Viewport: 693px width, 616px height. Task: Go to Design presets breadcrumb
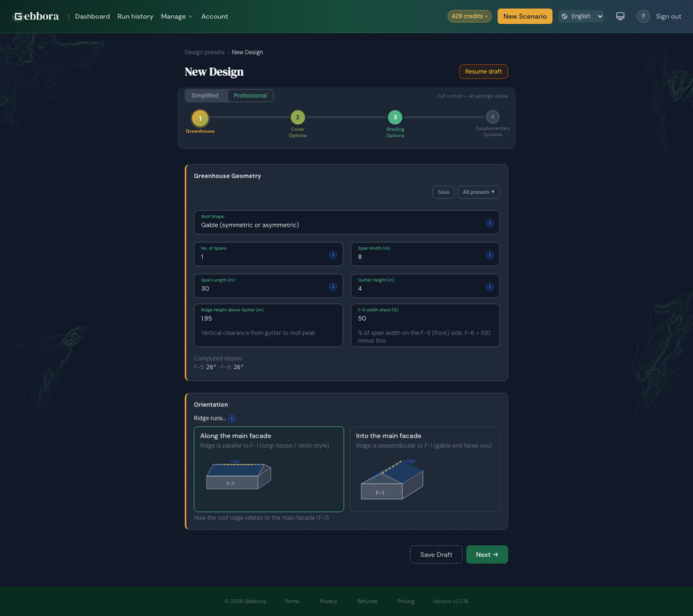(204, 52)
